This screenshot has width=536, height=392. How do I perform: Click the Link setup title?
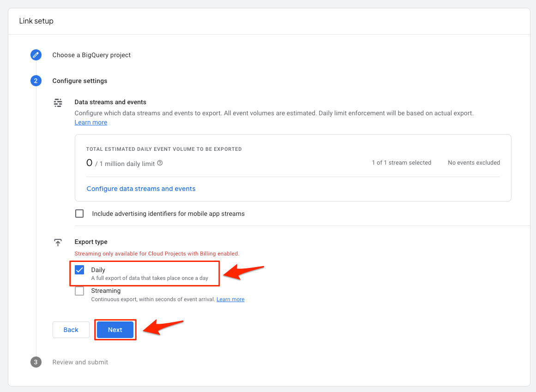pos(36,21)
